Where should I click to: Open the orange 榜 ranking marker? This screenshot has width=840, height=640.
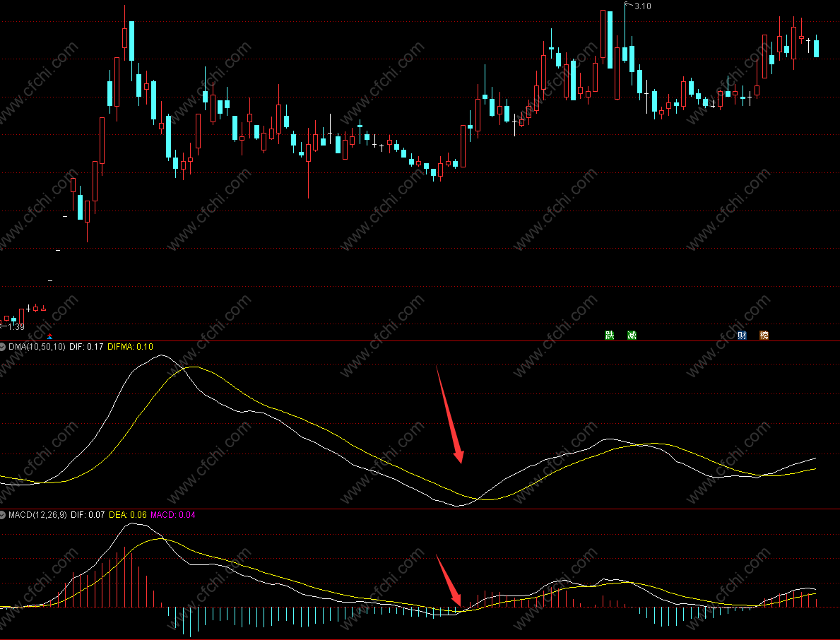764,335
